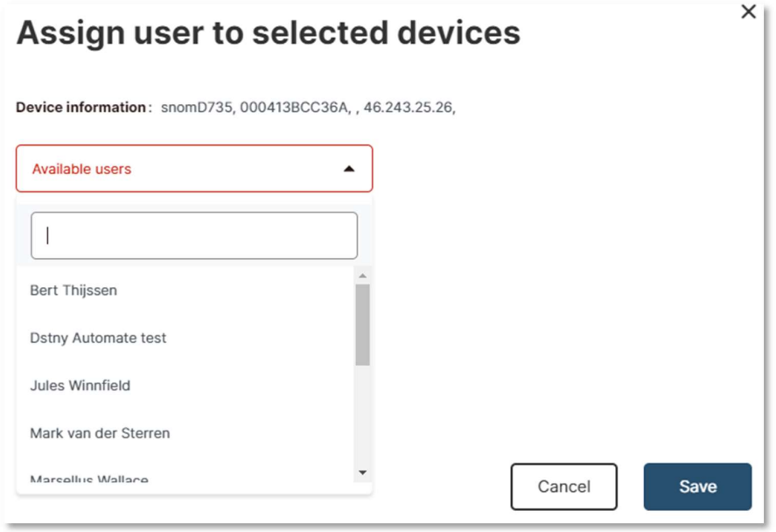
Task: Save the user assignment
Action: point(698,486)
